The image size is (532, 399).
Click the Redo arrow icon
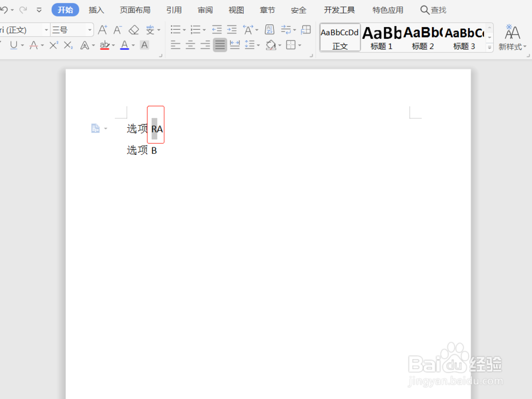(x=23, y=10)
